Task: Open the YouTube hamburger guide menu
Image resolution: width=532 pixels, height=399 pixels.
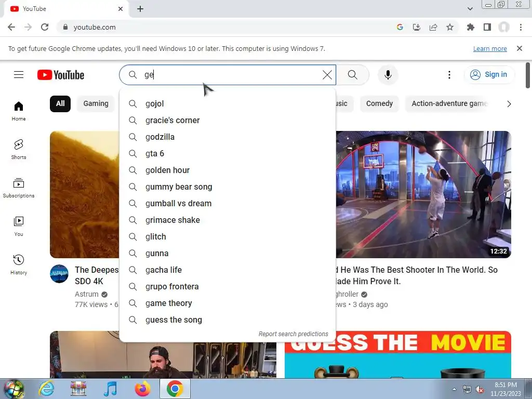Action: [x=19, y=75]
